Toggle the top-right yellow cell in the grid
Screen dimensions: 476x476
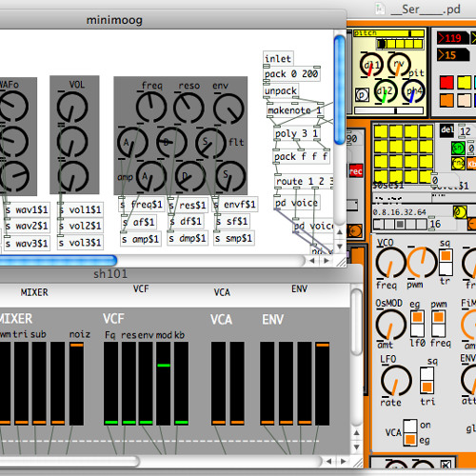(426, 131)
